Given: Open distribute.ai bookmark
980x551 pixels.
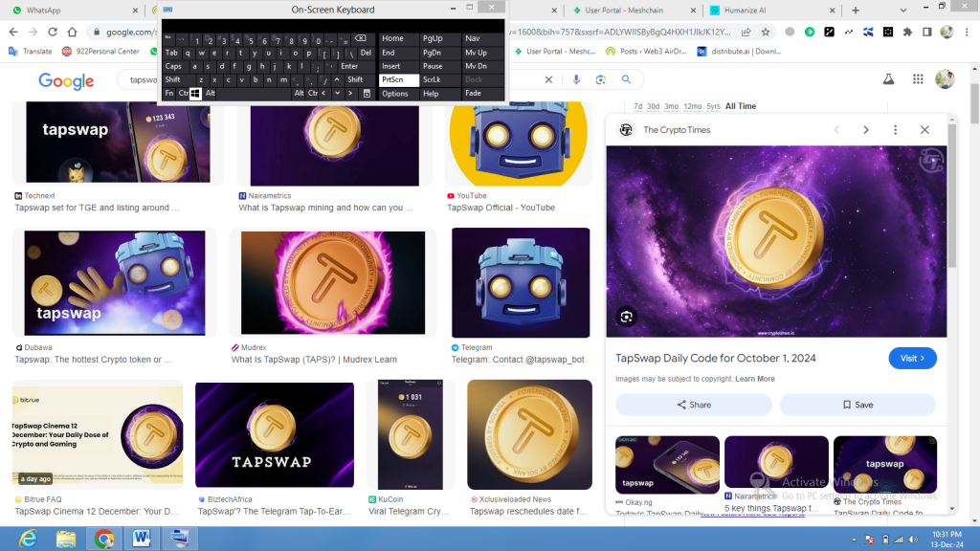Looking at the screenshot, I should click(740, 52).
